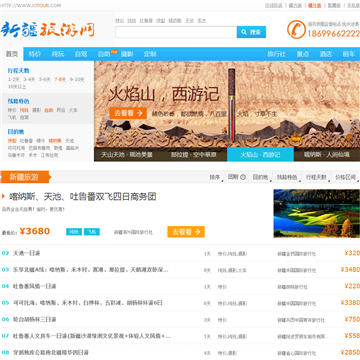Select 民俗 under sidebar 线路特色
The height and width of the screenshot is (360, 360).
pyautogui.click(x=61, y=110)
